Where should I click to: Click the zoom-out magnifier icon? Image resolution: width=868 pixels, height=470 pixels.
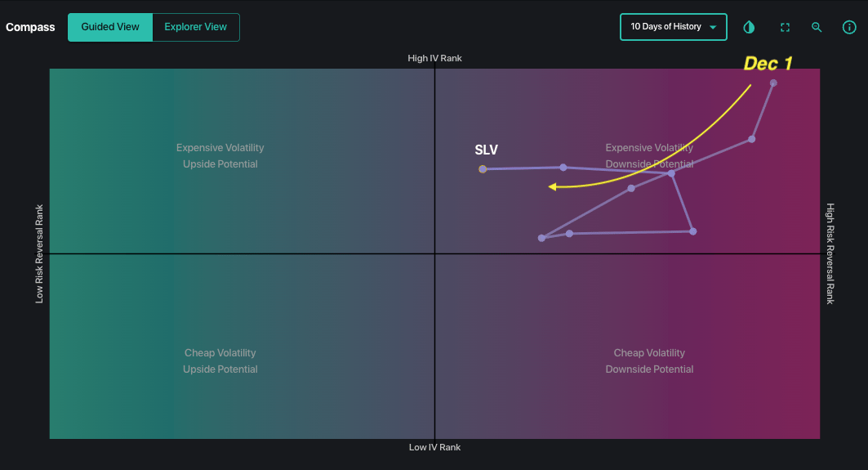tap(817, 27)
